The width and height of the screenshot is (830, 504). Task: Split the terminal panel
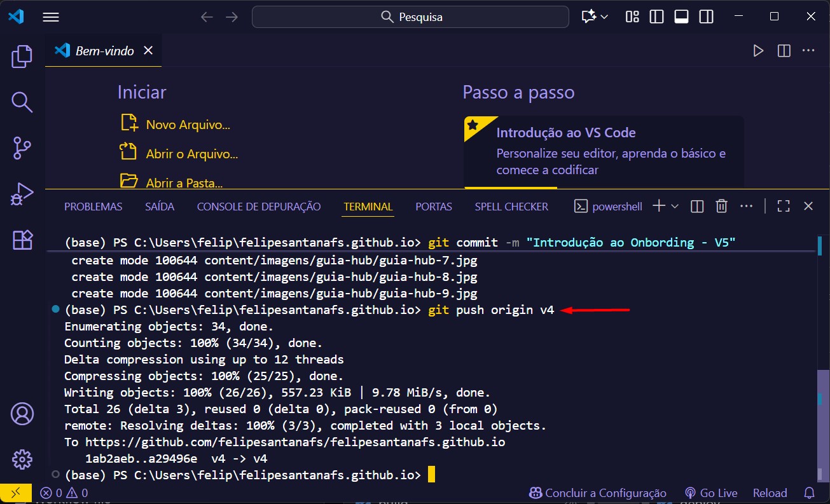tap(697, 206)
